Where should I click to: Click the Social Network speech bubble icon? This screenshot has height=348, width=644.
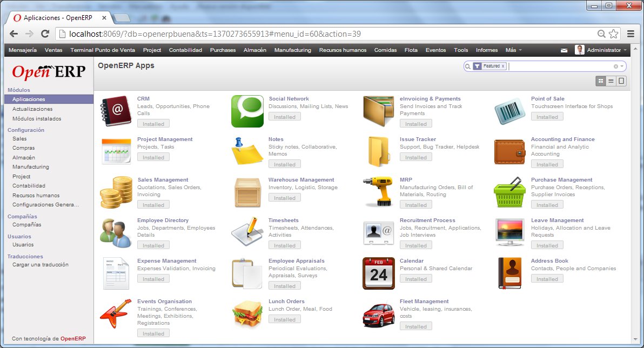247,111
